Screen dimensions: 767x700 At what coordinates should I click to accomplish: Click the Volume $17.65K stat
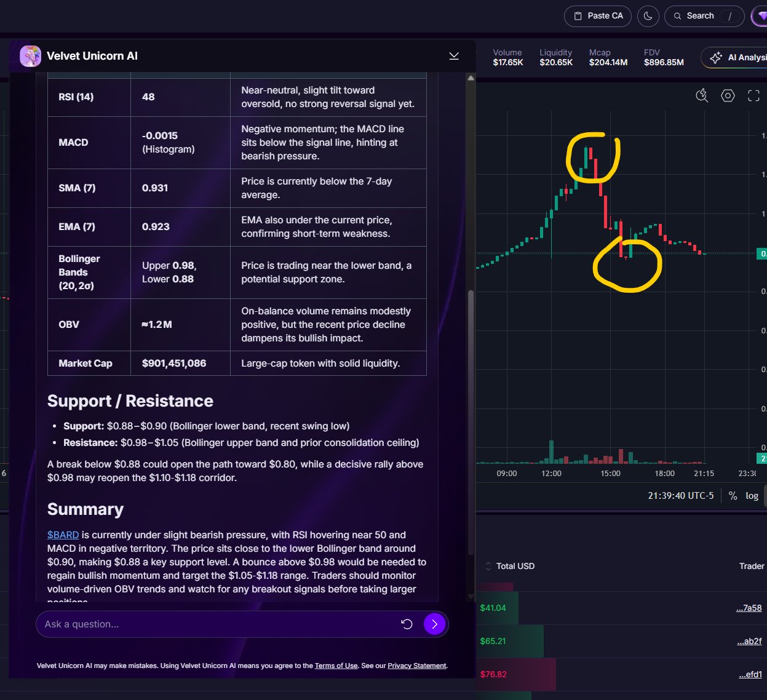[508, 57]
